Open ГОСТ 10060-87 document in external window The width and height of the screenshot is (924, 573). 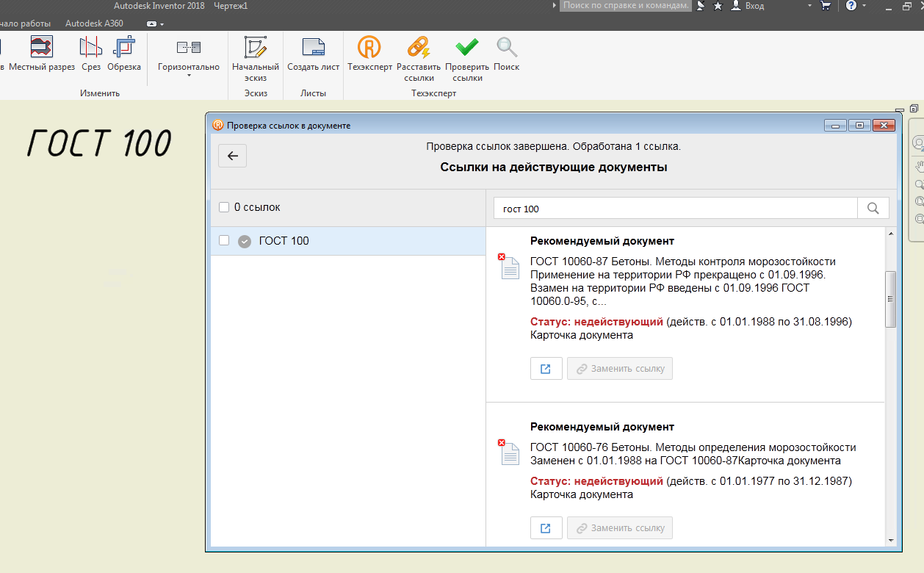click(x=546, y=369)
